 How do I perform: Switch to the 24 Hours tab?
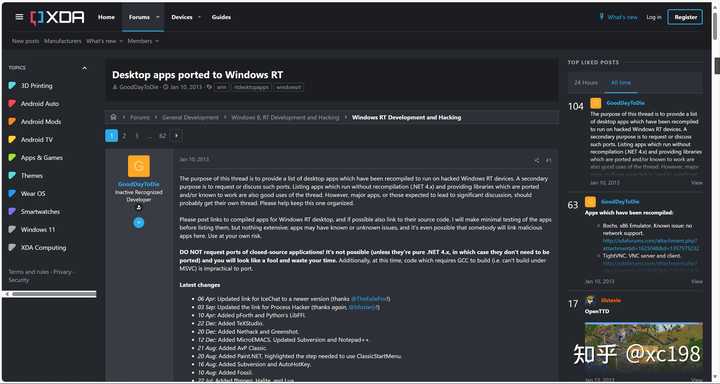click(586, 83)
